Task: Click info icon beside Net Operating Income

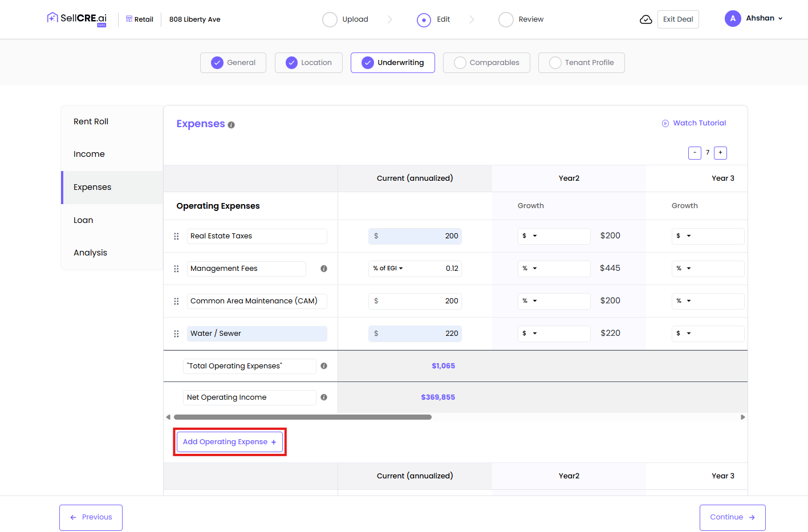Action: 324,397
